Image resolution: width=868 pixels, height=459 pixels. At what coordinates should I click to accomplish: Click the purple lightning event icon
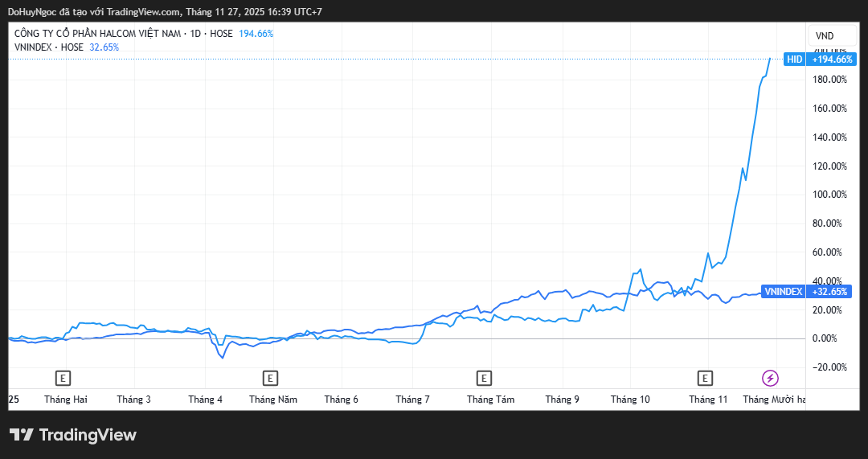pos(770,379)
